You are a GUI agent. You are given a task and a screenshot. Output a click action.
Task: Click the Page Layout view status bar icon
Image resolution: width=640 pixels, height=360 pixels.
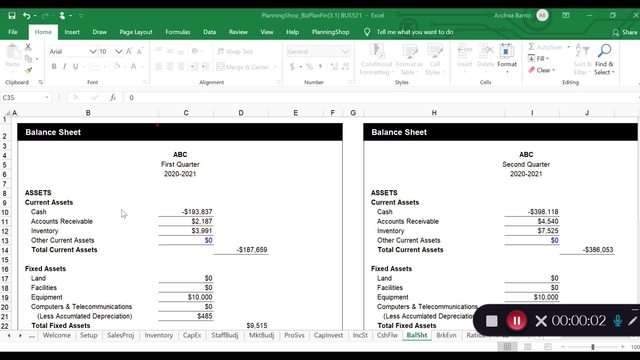[528, 347]
